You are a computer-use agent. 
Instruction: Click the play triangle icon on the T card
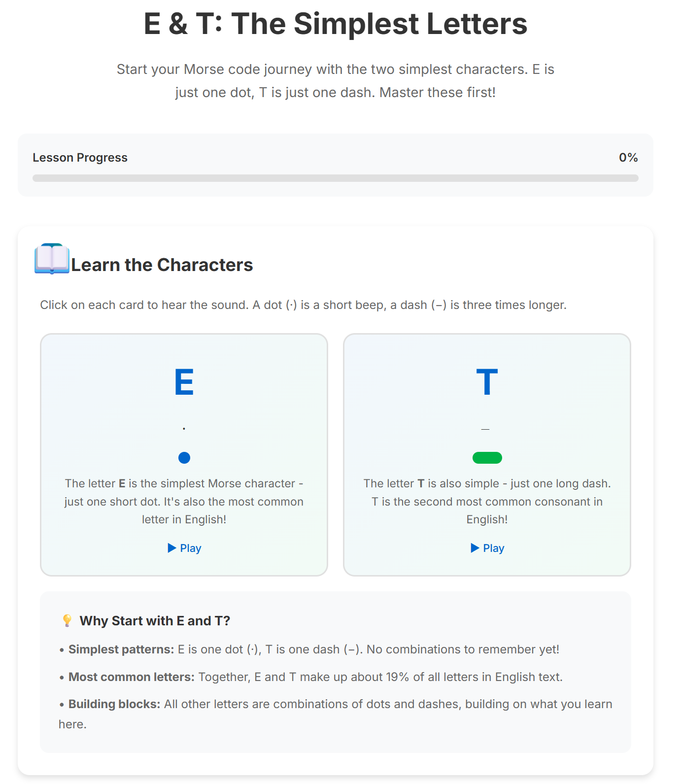click(x=475, y=547)
